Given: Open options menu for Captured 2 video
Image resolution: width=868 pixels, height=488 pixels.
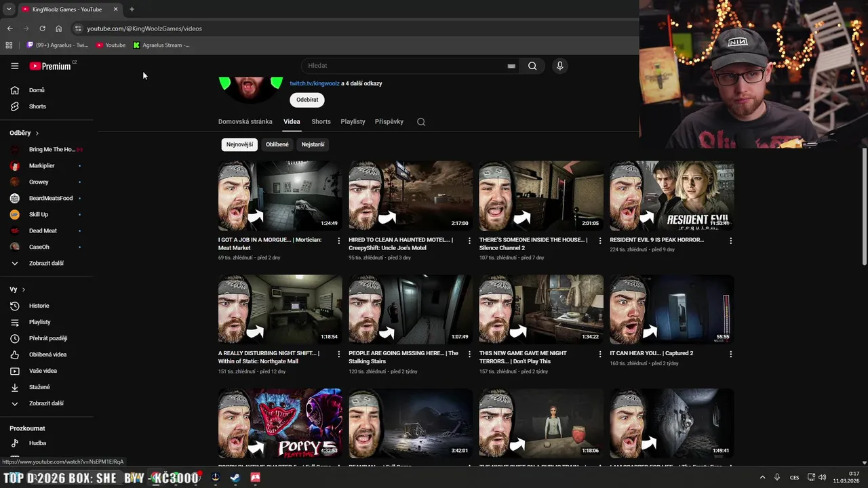Looking at the screenshot, I should (730, 354).
